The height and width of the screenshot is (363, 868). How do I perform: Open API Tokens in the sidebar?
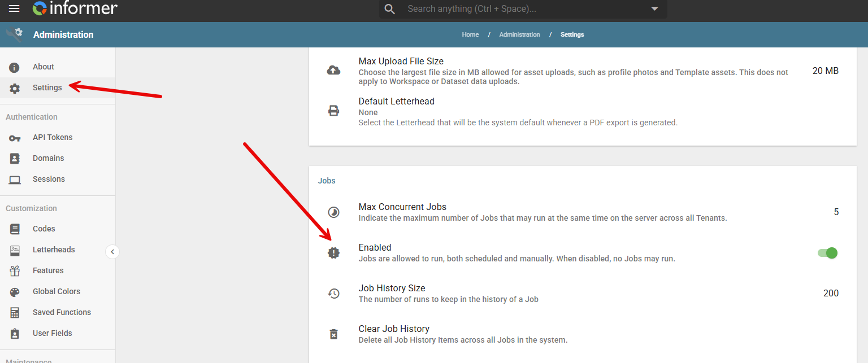click(53, 137)
